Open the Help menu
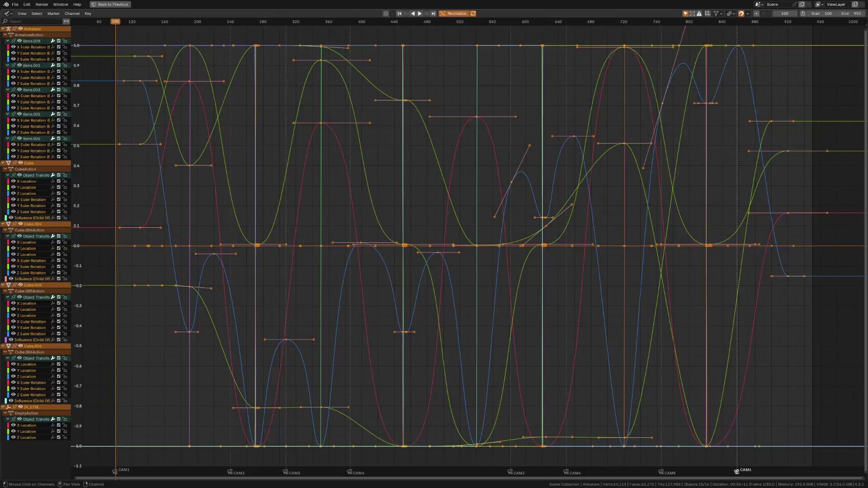The image size is (868, 488). click(77, 5)
